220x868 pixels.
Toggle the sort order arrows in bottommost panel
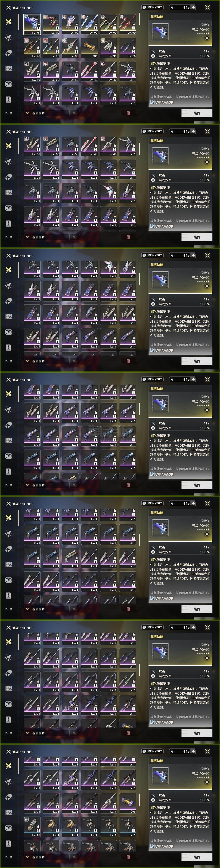click(75, 857)
